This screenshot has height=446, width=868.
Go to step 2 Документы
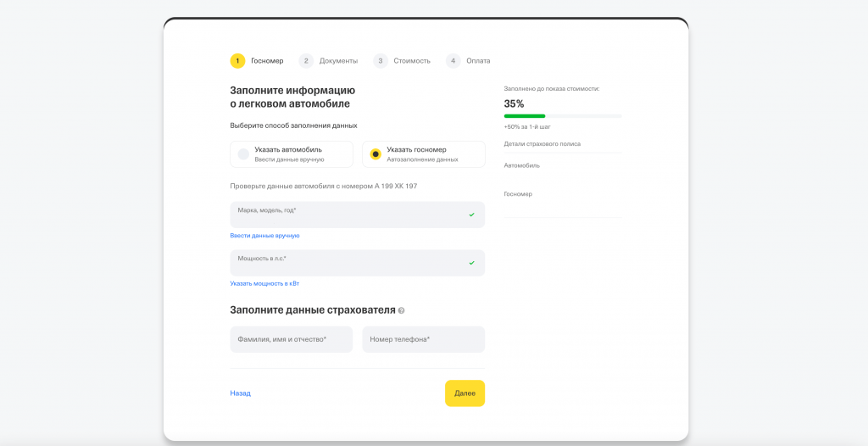[x=328, y=61]
